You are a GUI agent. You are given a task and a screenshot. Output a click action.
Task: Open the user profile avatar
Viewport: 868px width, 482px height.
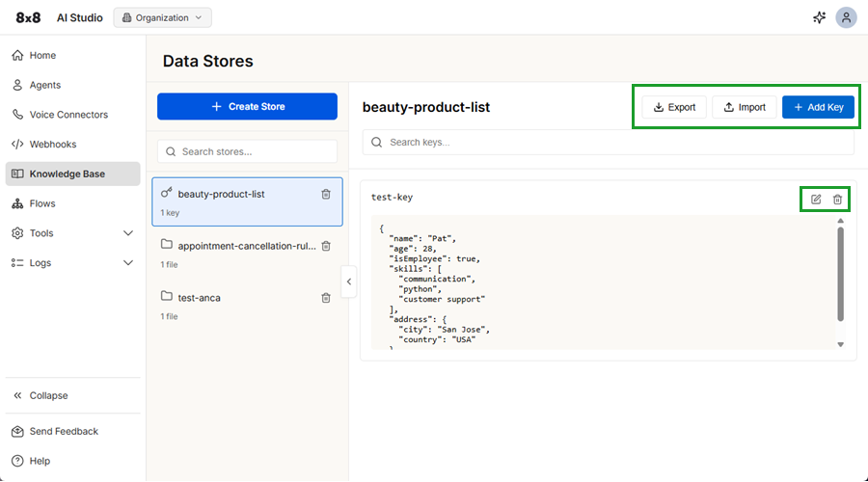[846, 17]
